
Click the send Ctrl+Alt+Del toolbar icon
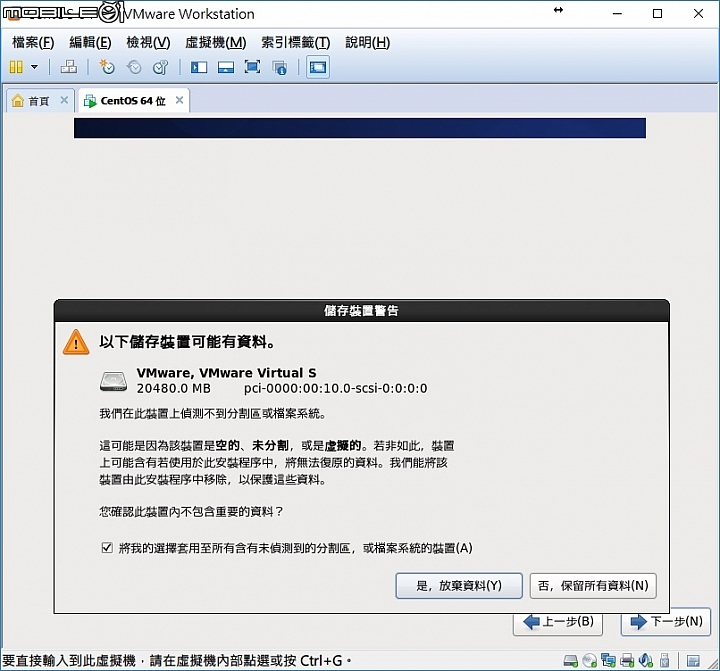[x=69, y=67]
